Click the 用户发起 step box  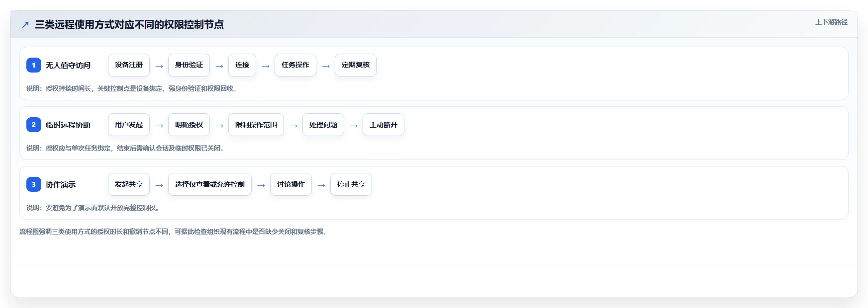click(x=129, y=125)
